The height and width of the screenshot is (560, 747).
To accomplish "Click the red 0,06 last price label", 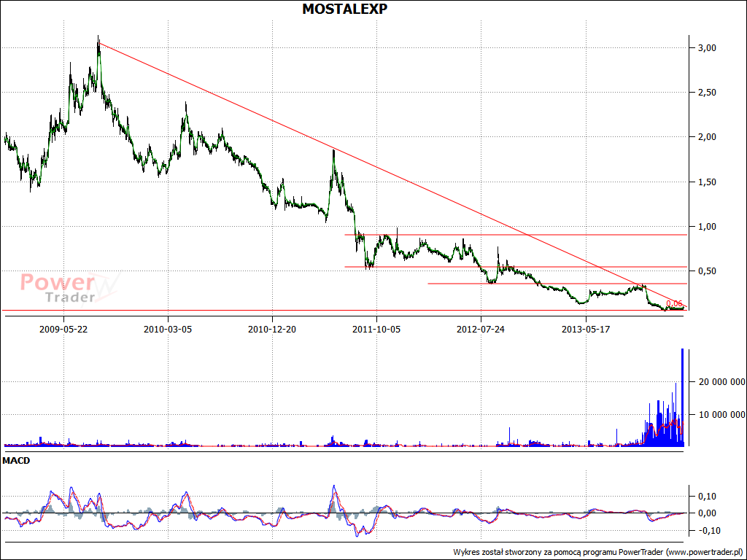I will [675, 303].
